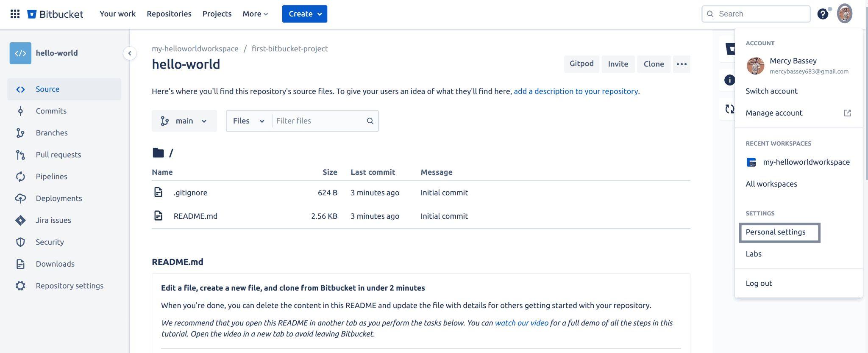
Task: Open the three-dots more actions menu
Action: 682,64
